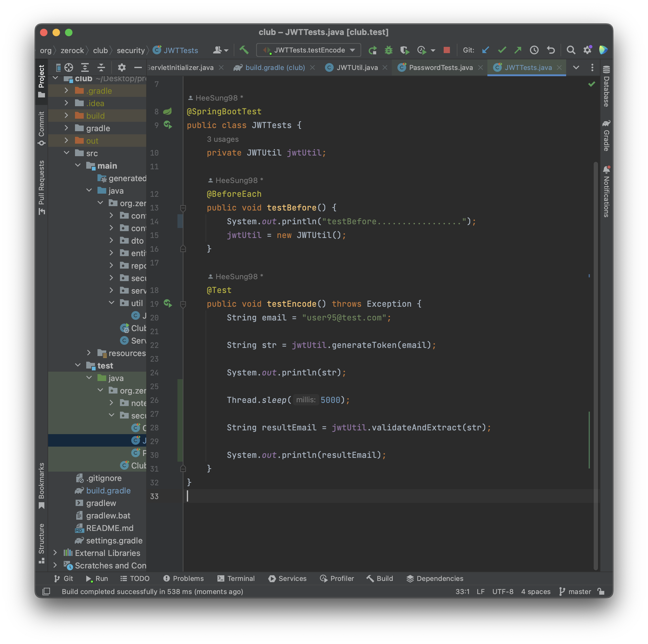Click the 33:1 cursor position indicator
Screen dimensions: 648x644
[462, 591]
